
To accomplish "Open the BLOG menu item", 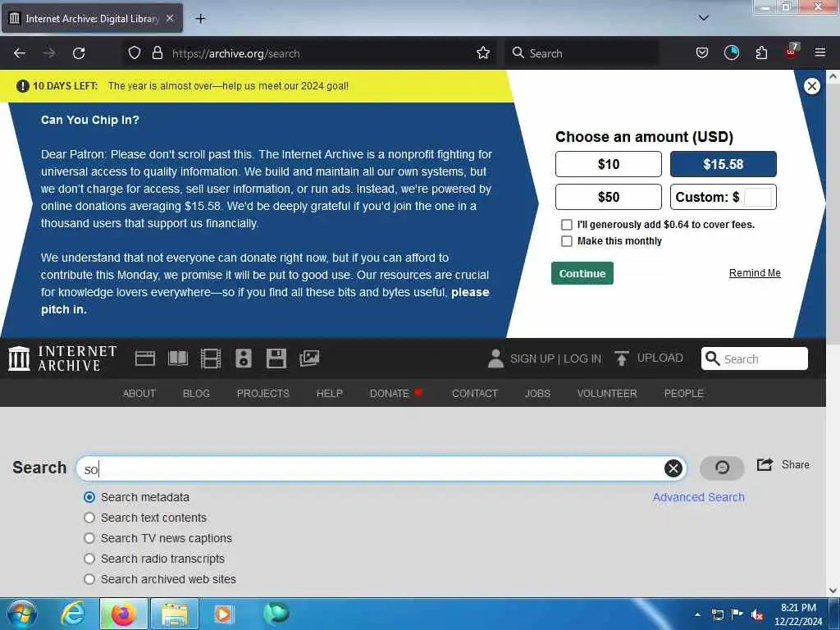I will [x=196, y=393].
